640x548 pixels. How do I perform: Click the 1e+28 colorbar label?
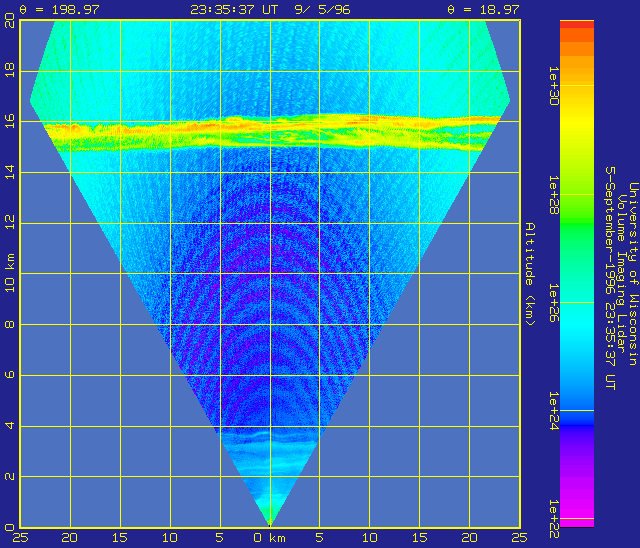click(553, 195)
